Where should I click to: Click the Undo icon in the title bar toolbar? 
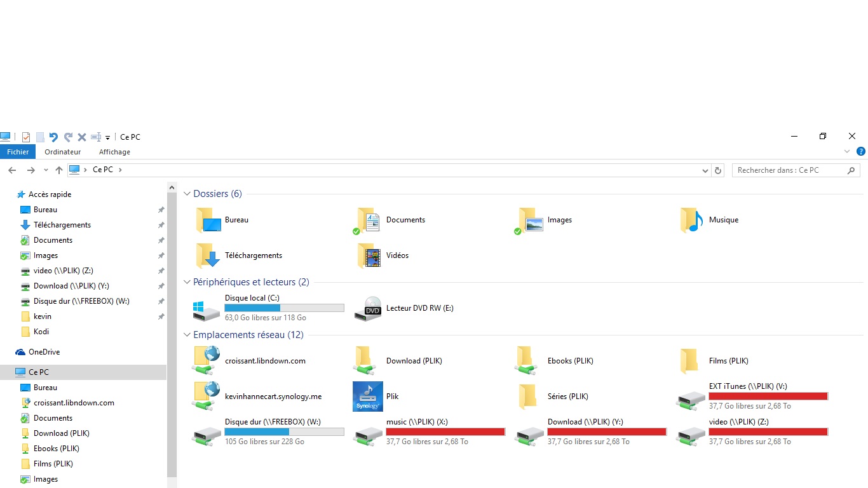(x=53, y=137)
